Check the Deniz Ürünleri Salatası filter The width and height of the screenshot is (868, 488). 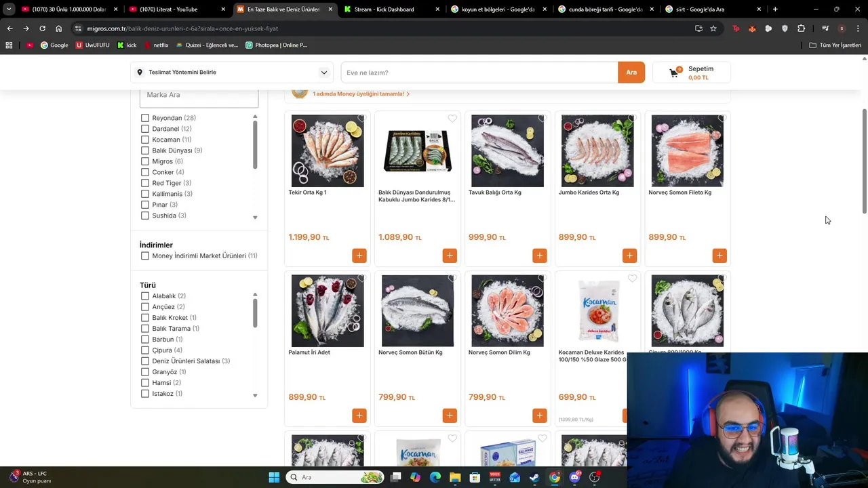tap(144, 361)
